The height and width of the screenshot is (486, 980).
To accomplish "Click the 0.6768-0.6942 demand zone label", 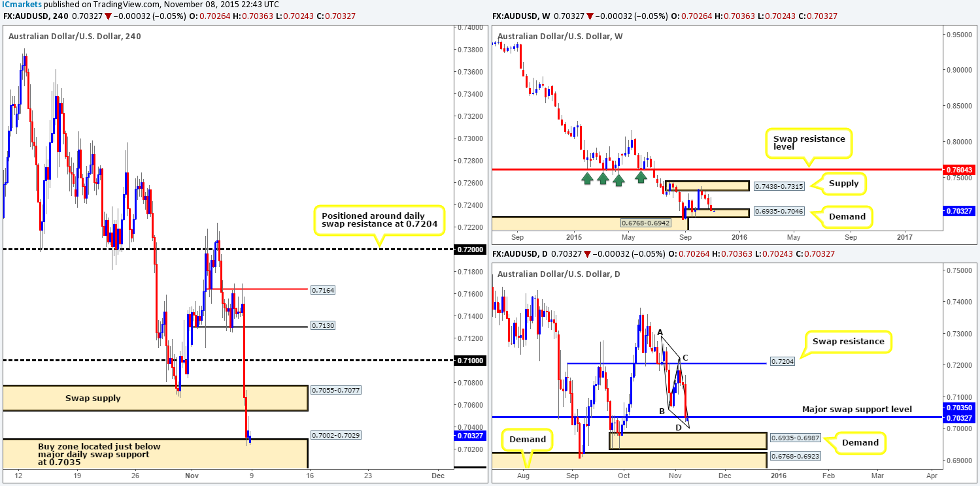I will point(646,223).
